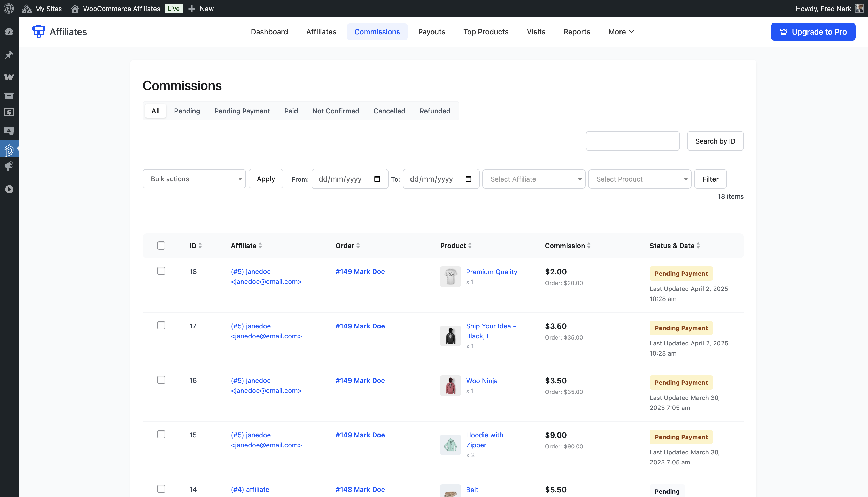Switch to the Pending Payment tab
Image resolution: width=868 pixels, height=497 pixels.
[242, 111]
